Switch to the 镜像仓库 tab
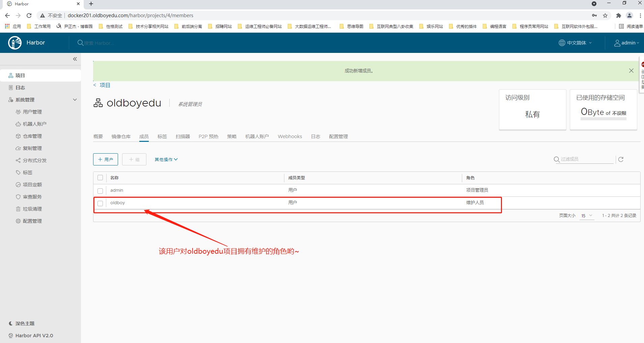 pos(121,136)
